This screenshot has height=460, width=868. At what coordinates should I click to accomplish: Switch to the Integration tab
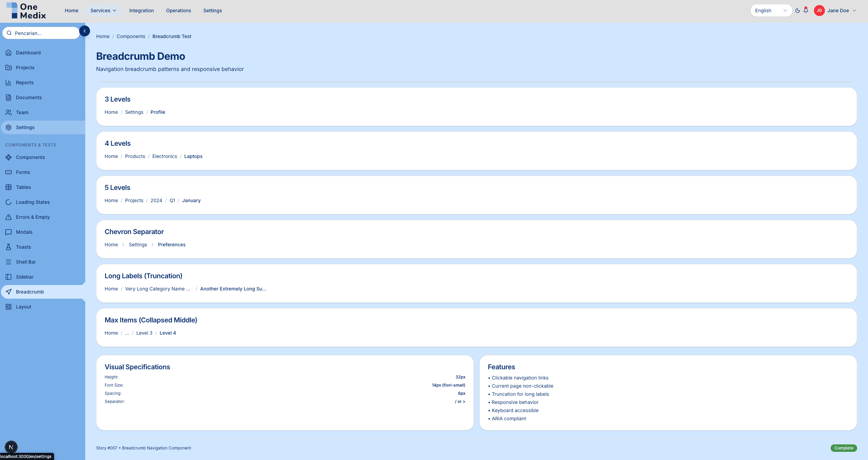pos(141,11)
